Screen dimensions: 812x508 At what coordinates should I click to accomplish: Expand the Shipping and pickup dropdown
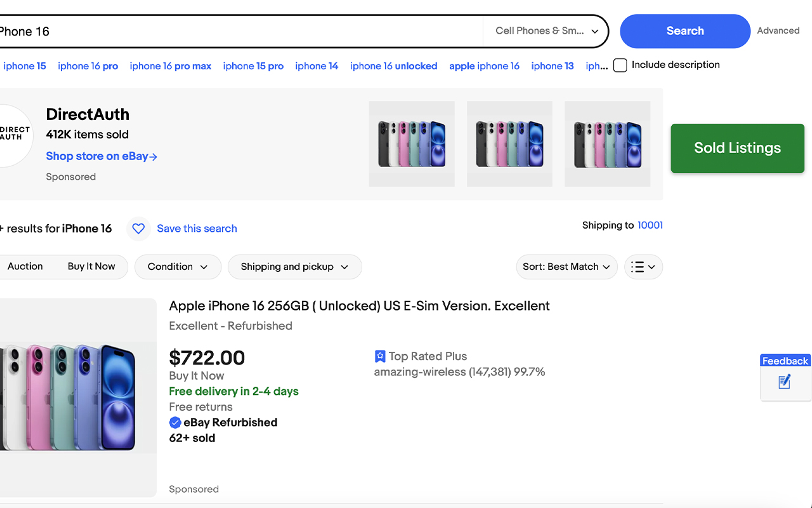pos(294,267)
